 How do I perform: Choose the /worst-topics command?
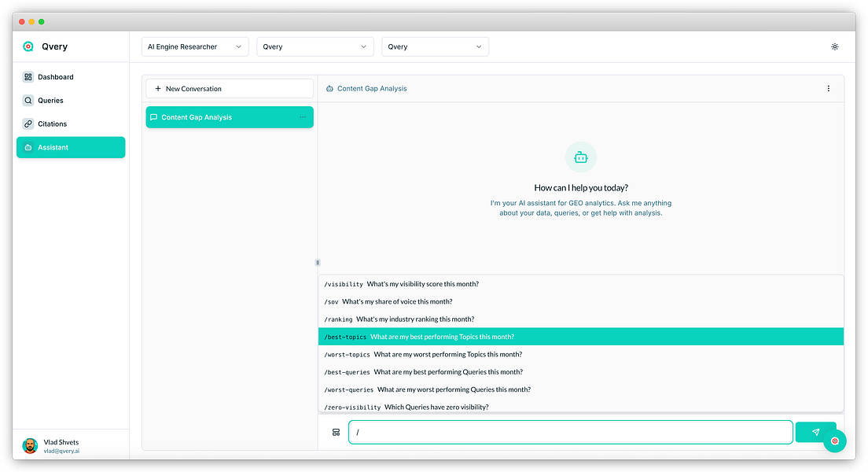(x=581, y=355)
